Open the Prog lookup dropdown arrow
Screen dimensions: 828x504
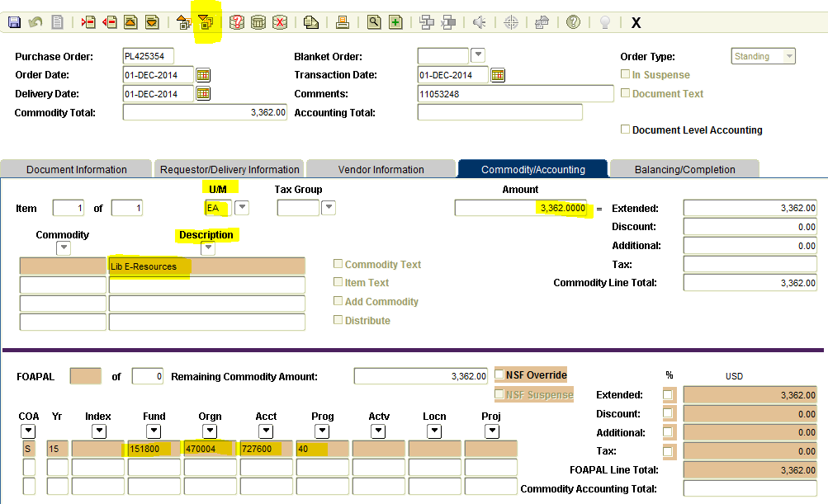click(x=322, y=431)
